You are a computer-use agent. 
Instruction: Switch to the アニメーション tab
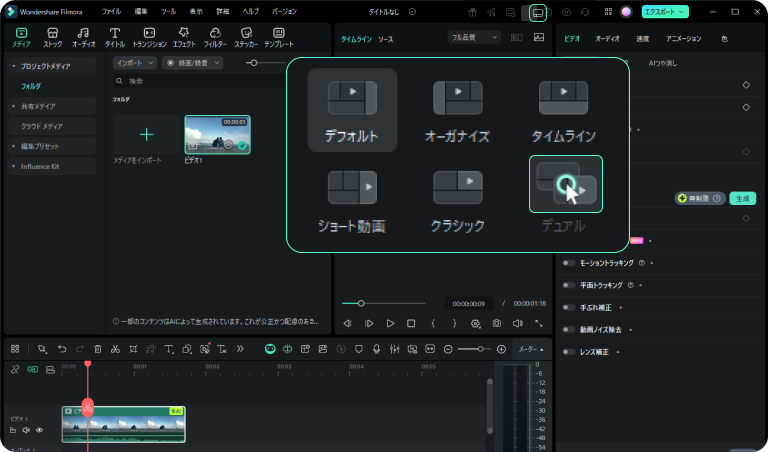[x=683, y=37]
